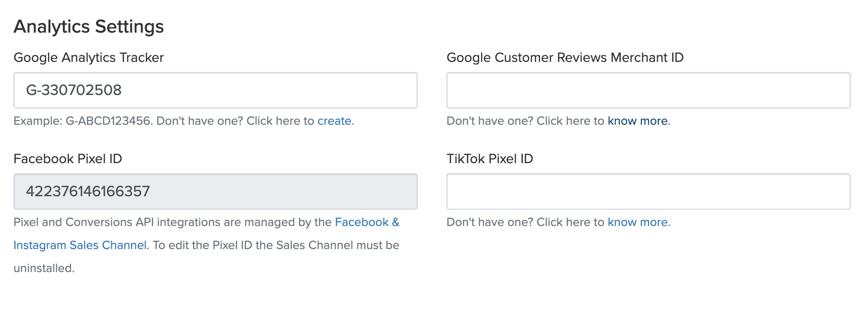Click the TikTok Pixel ID label

[x=490, y=159]
